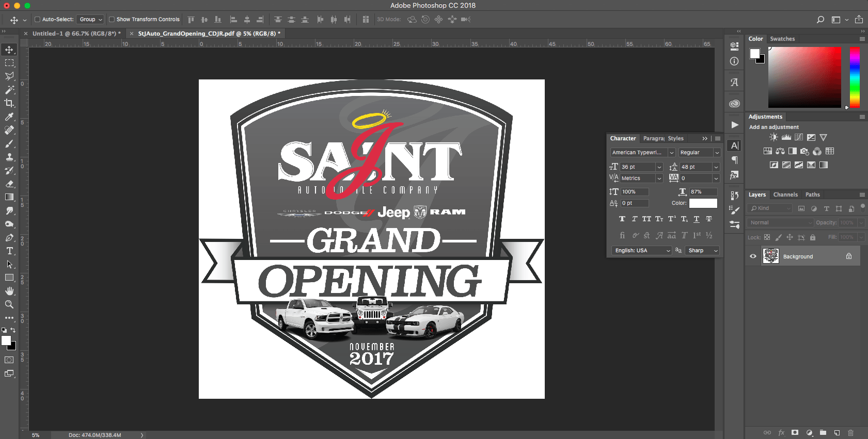Select the Horizontal Type tool
Image resolution: width=868 pixels, height=439 pixels.
(x=9, y=251)
